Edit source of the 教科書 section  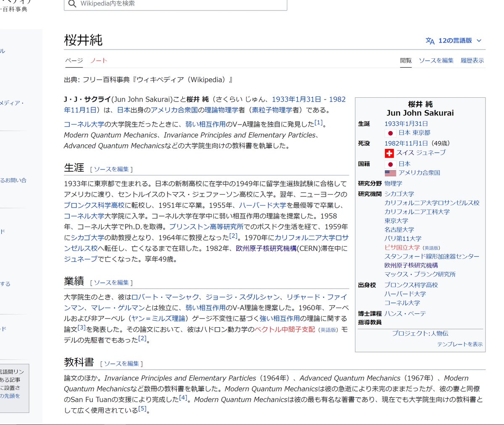121,364
